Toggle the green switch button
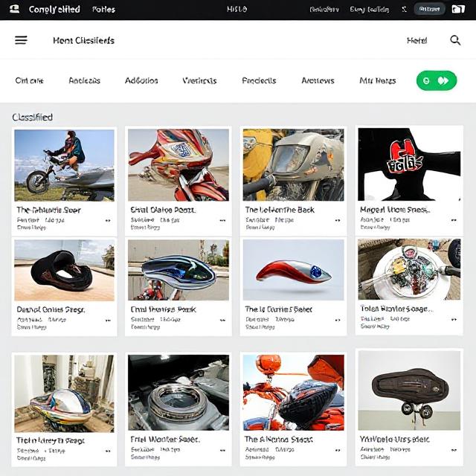Viewport: 476px width, 476px height. pos(437,81)
